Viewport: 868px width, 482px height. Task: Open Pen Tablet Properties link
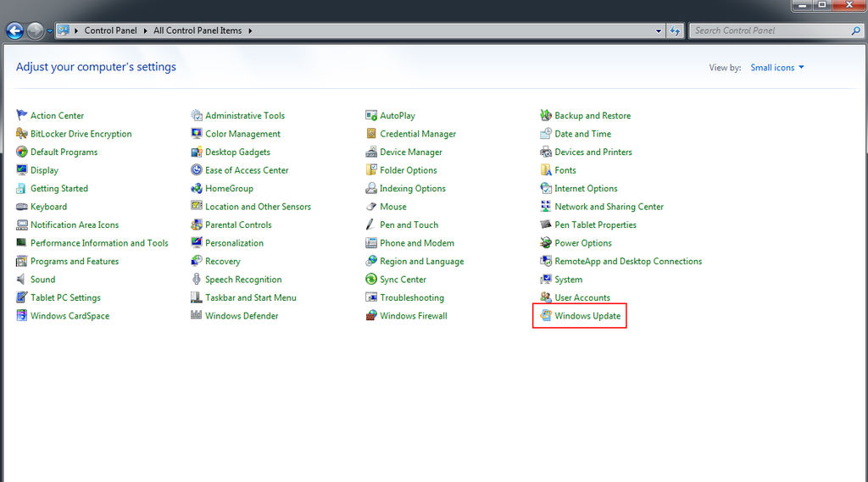point(596,224)
